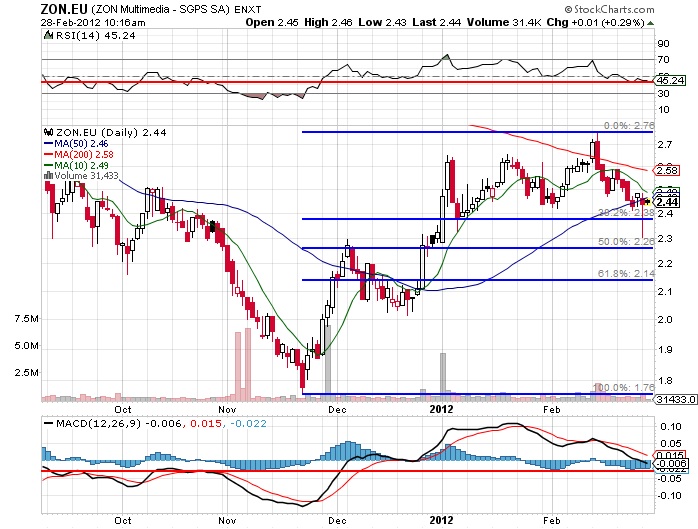Click the Volume 31.4K header value

[x=504, y=22]
